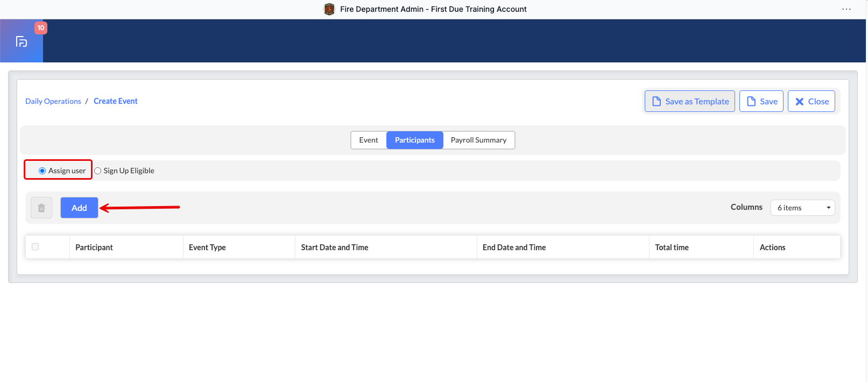Click the Start Date and Time header
868x382 pixels.
click(335, 247)
